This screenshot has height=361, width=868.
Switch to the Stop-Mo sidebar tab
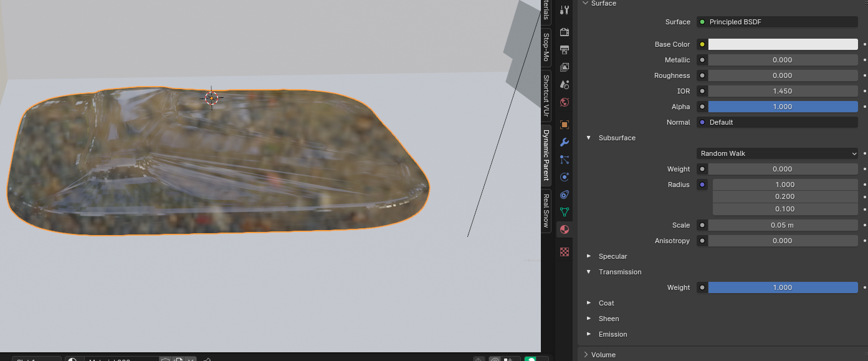(x=546, y=47)
